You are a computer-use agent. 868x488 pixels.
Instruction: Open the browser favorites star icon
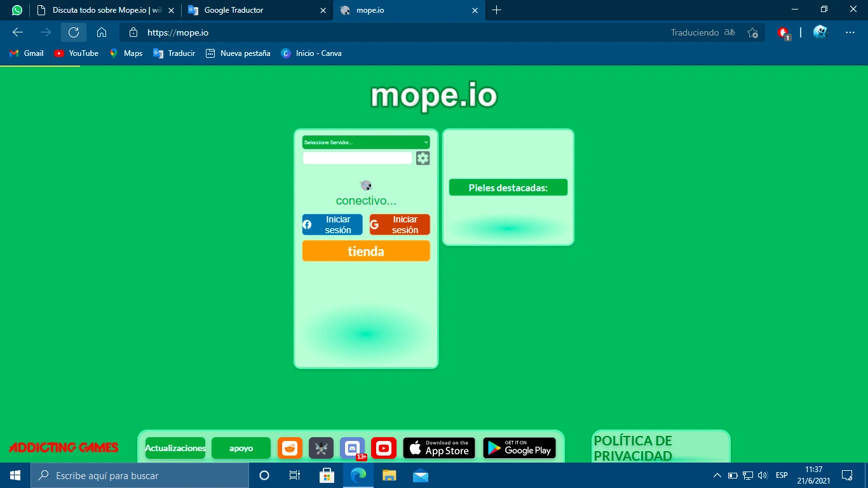754,32
